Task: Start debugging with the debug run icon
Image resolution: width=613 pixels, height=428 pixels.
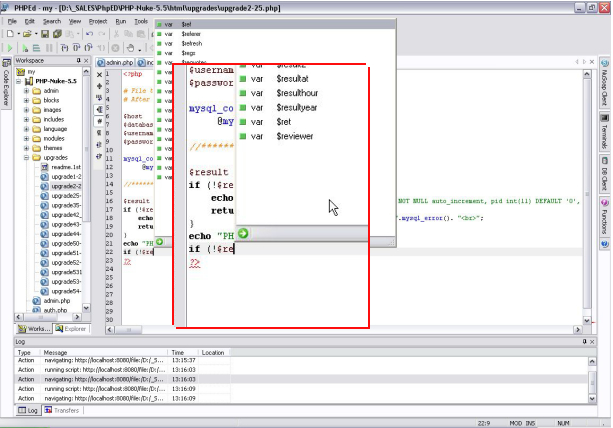Action: (25, 48)
